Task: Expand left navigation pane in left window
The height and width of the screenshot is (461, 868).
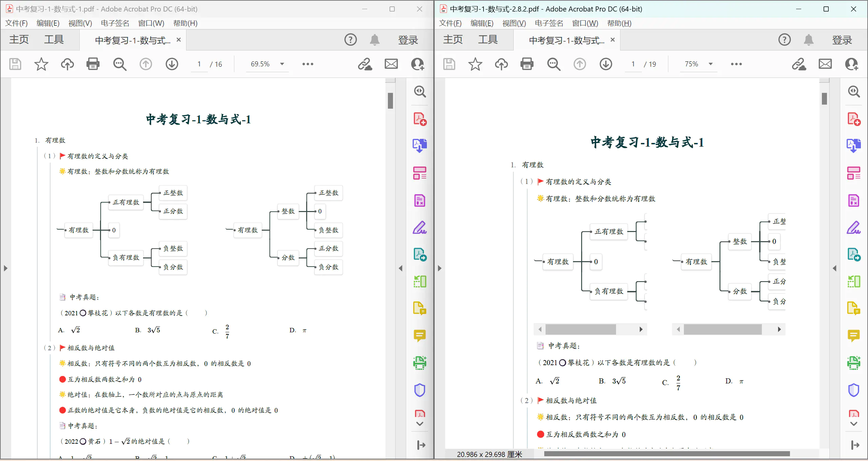Action: click(x=5, y=268)
